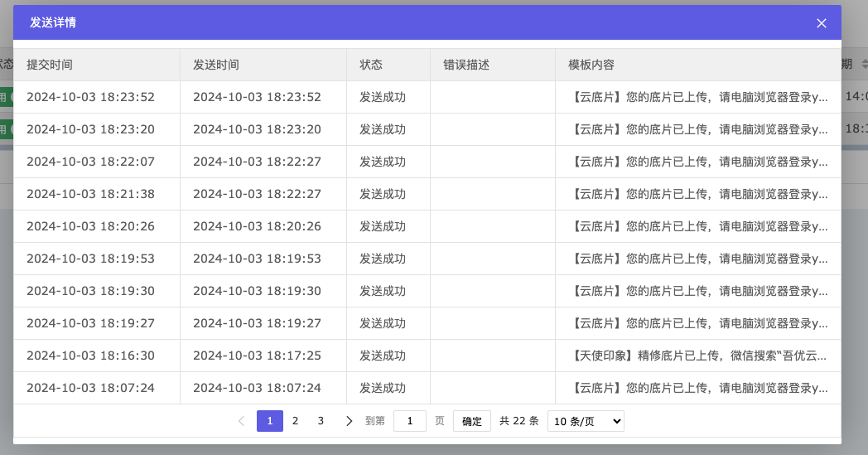Switch to page 3
This screenshot has height=455, width=868.
point(321,421)
